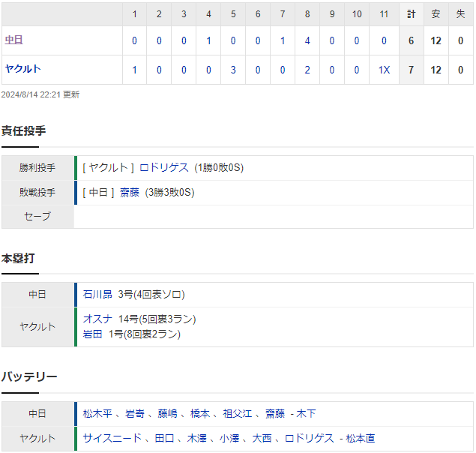
Task: Open winning pitcher ロドリゲス profile link
Action: click(x=164, y=168)
